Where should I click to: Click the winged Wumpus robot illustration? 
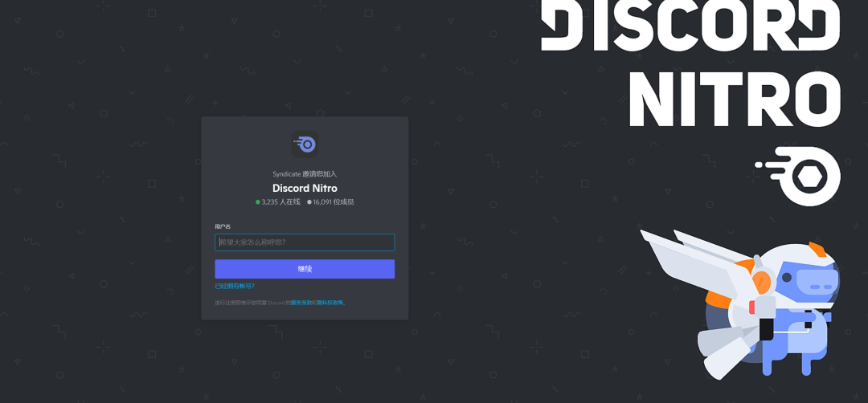click(x=740, y=303)
